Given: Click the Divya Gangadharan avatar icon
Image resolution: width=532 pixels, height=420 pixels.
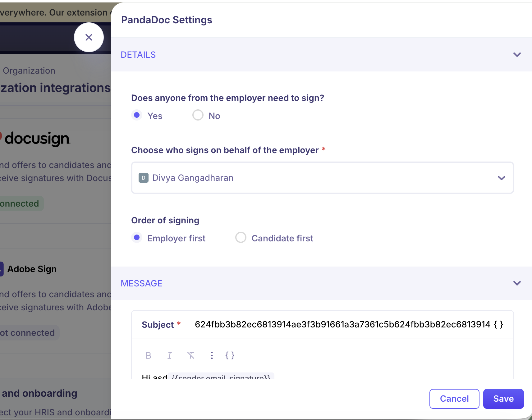Looking at the screenshot, I should [143, 178].
